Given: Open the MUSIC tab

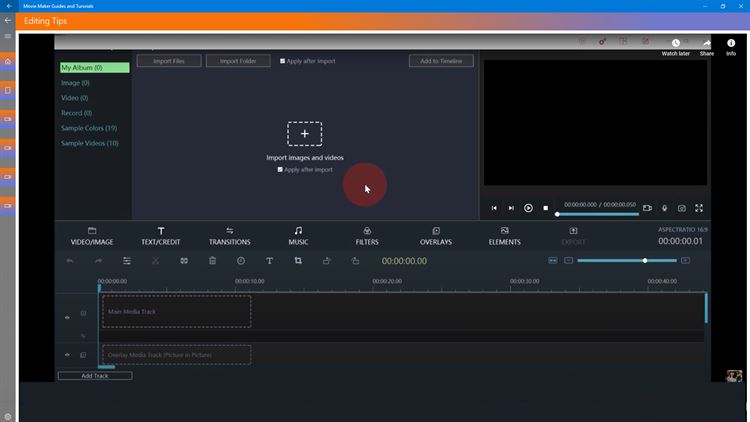Looking at the screenshot, I should tap(298, 236).
